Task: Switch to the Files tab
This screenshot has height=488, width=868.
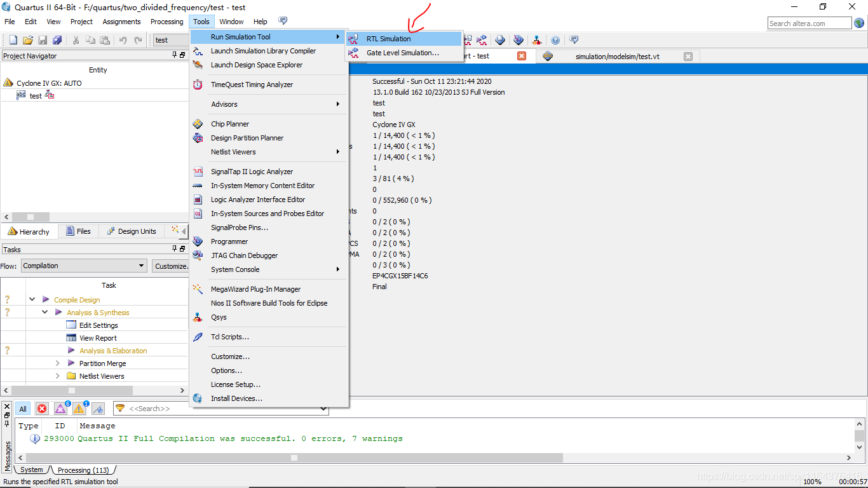Action: (78, 231)
